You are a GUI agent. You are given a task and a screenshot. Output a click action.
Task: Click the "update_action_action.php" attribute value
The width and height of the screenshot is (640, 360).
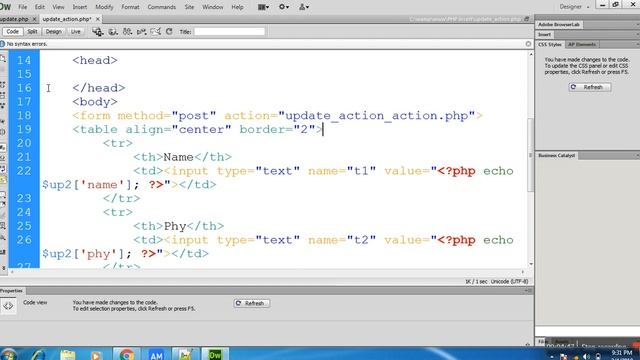[x=377, y=116]
